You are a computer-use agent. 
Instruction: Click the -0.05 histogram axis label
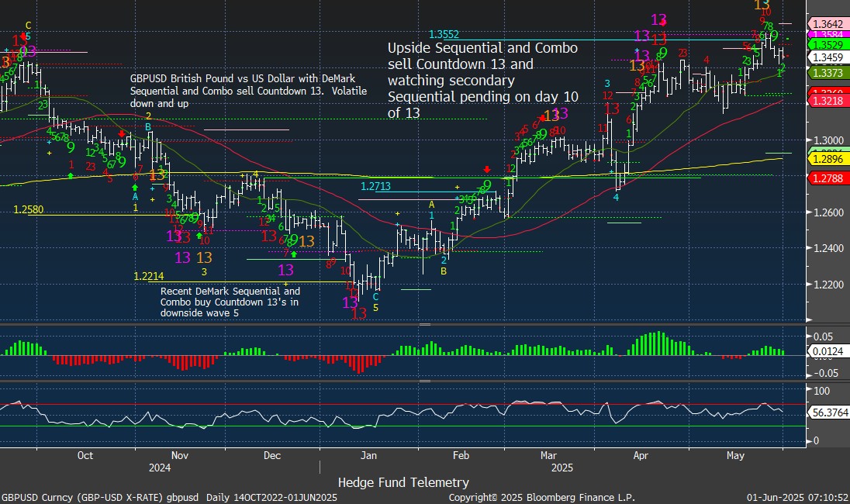coord(826,374)
